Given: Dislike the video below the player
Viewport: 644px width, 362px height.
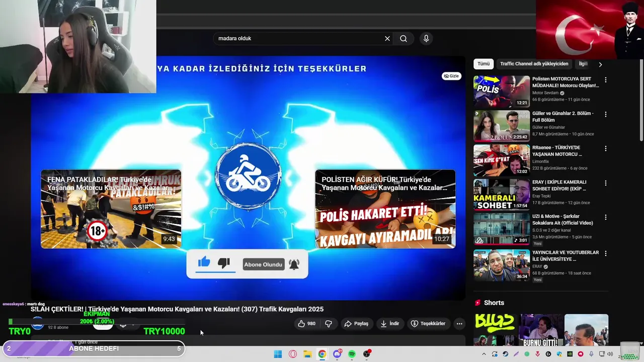Looking at the screenshot, I should click(329, 324).
